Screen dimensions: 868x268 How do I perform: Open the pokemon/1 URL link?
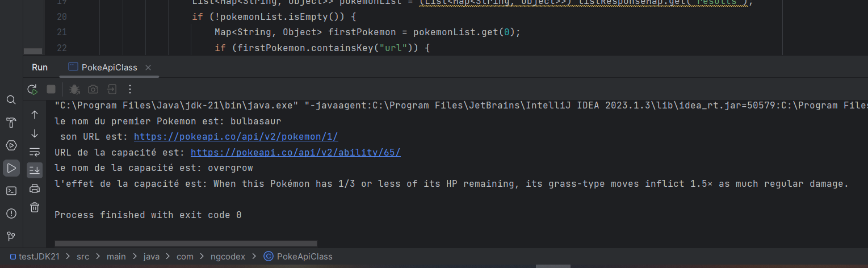pos(236,137)
